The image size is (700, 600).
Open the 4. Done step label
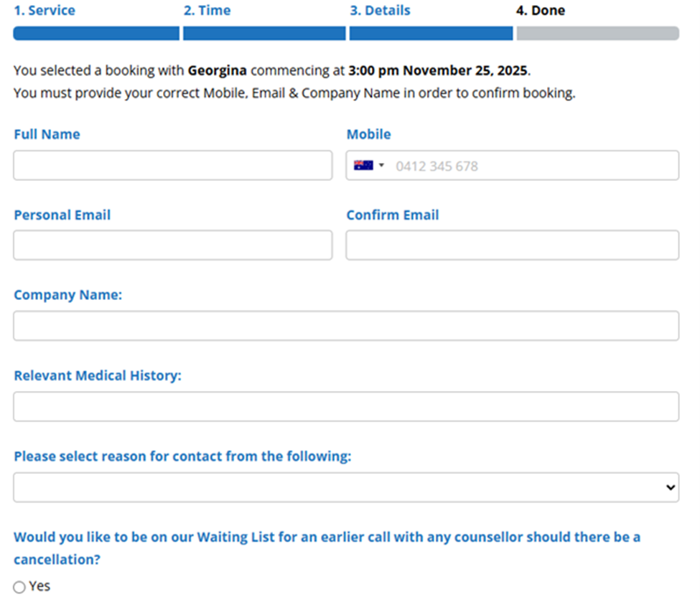540,11
